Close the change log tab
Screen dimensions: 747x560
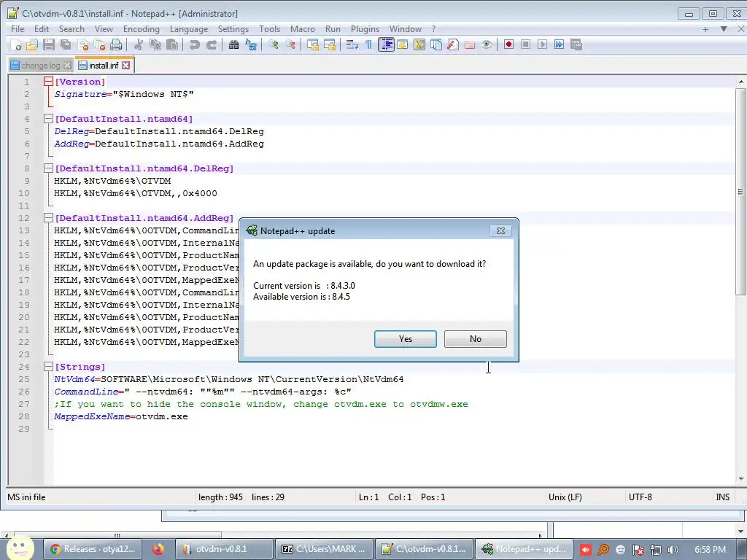point(68,65)
